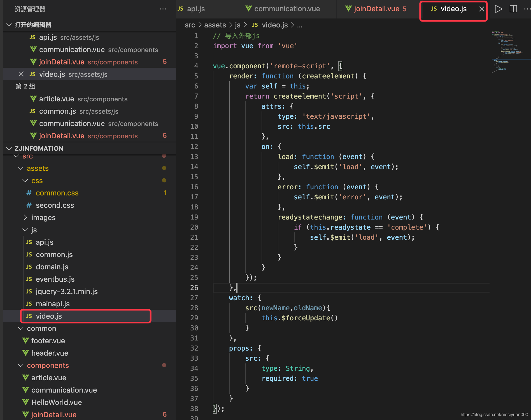This screenshot has width=531, height=420.
Task: Open the explorer panel more actions menu
Action: pos(163,9)
